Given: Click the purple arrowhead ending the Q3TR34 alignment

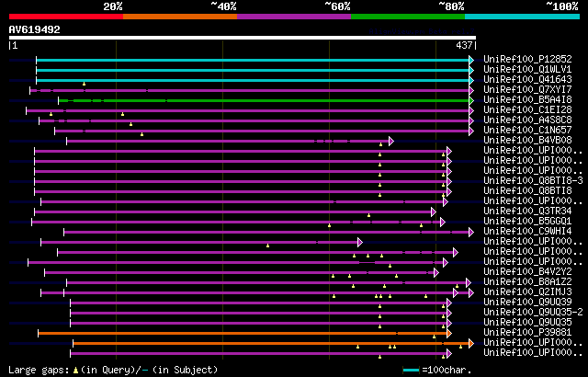Looking at the screenshot, I should point(434,211).
